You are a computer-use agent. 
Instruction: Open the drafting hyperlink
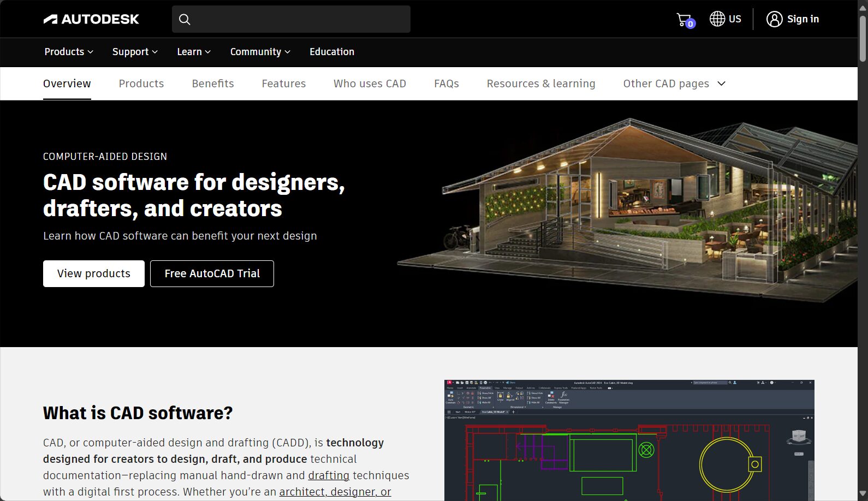click(329, 475)
